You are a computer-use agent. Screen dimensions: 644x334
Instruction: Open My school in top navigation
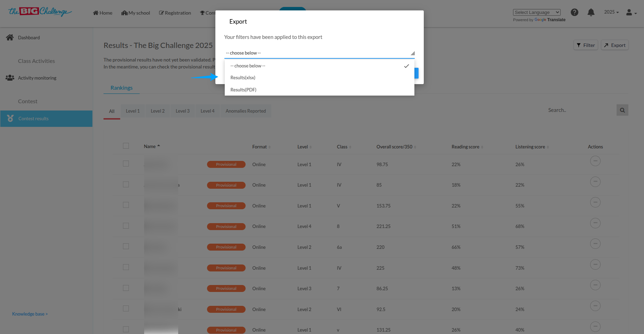pos(136,13)
